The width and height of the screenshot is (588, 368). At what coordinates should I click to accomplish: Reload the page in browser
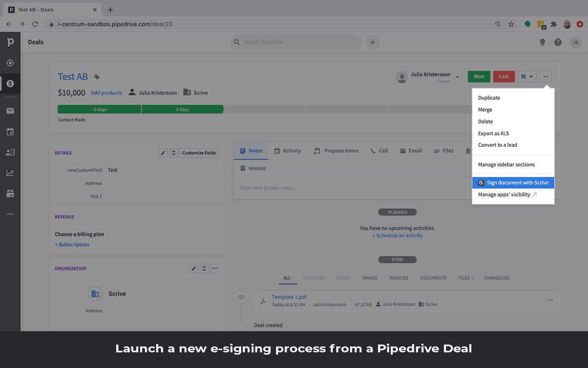pos(35,24)
